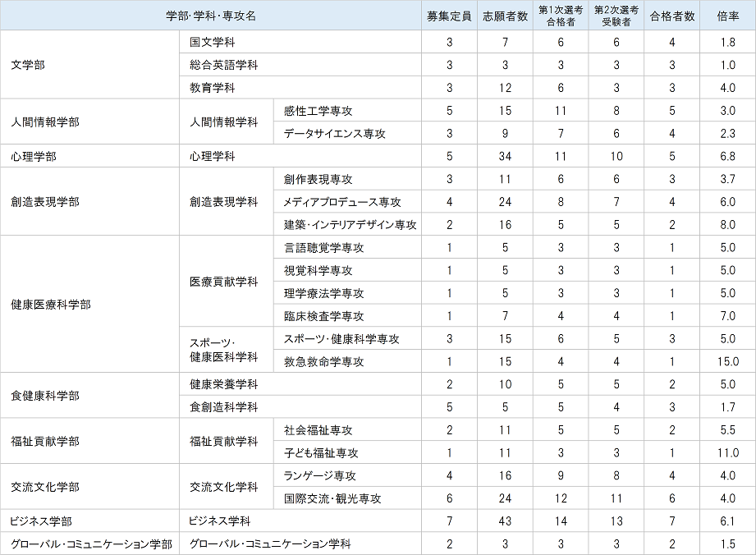
Task: Click the 倍率 column header
Action: click(x=728, y=16)
